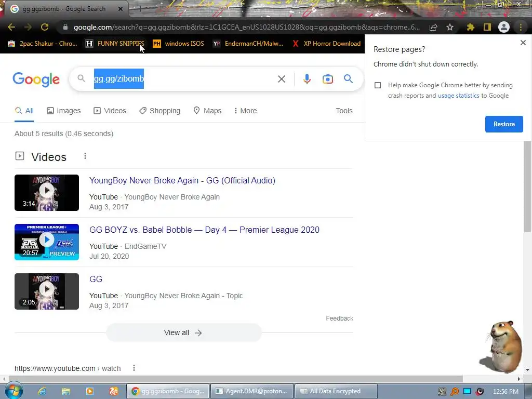Switch to the All Data Encrypted taskbar window
The image size is (532, 399).
(336, 391)
